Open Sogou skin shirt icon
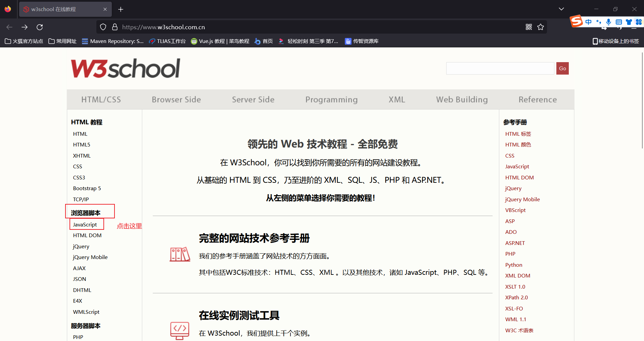The height and width of the screenshot is (341, 644). [x=629, y=22]
